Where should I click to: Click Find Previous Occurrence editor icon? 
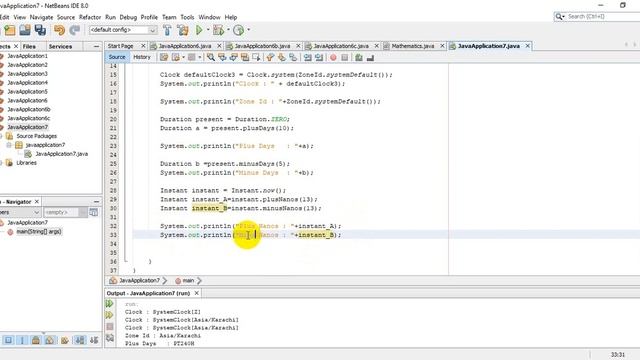[222, 58]
